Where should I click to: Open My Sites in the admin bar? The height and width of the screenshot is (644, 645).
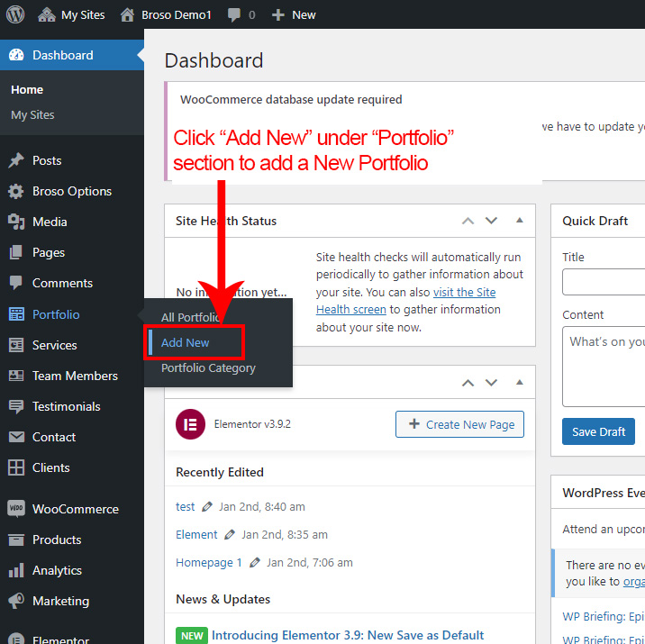[x=82, y=14]
